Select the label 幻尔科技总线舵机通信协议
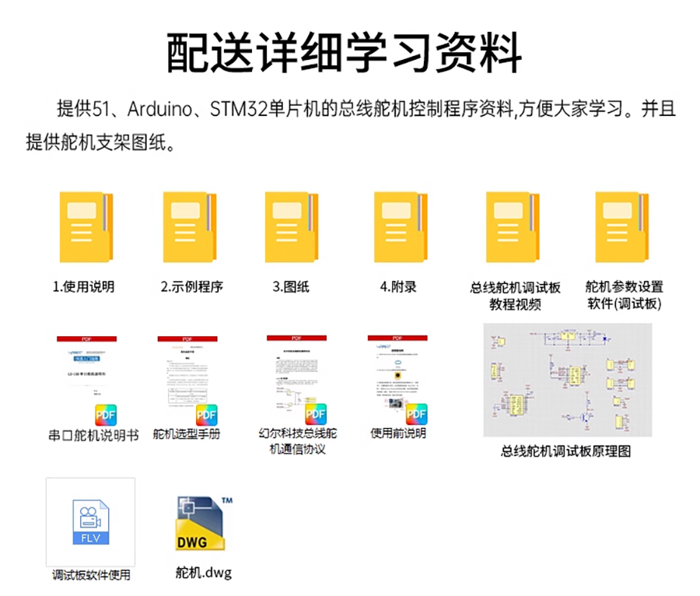The image size is (700, 596). click(x=298, y=441)
